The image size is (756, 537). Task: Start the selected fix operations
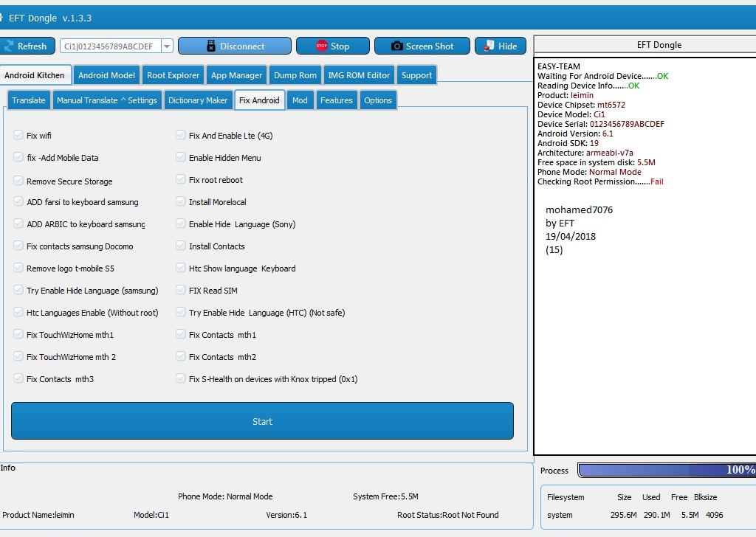[x=262, y=421]
